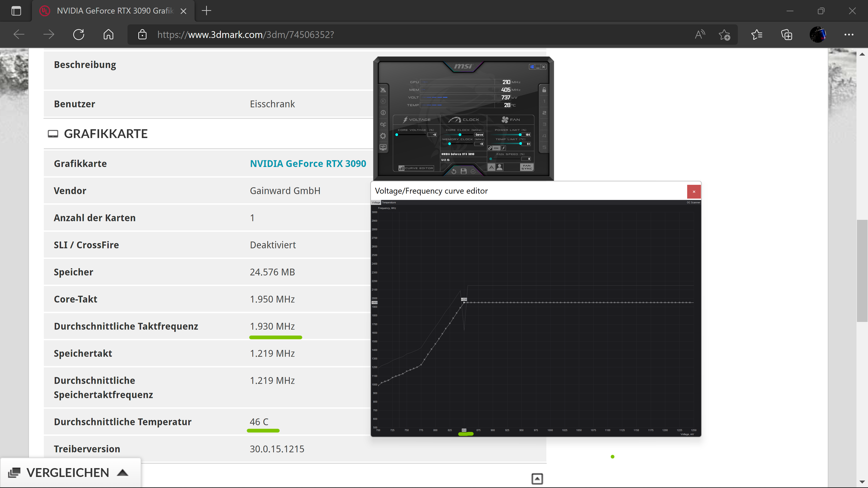
Task: Click the scroll-to-top arrow at the page bottom
Action: pyautogui.click(x=537, y=479)
